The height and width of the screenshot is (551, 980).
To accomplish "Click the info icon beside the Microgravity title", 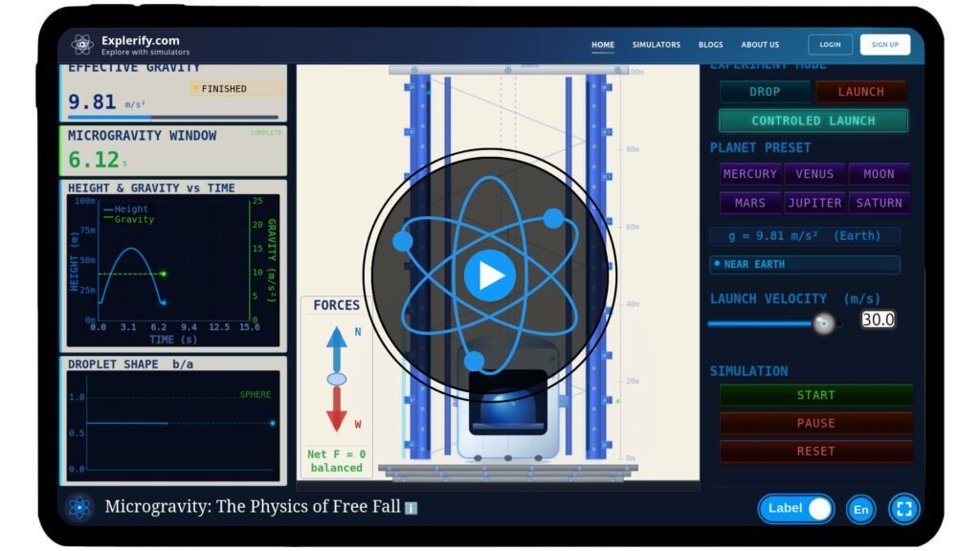I will coord(411,508).
